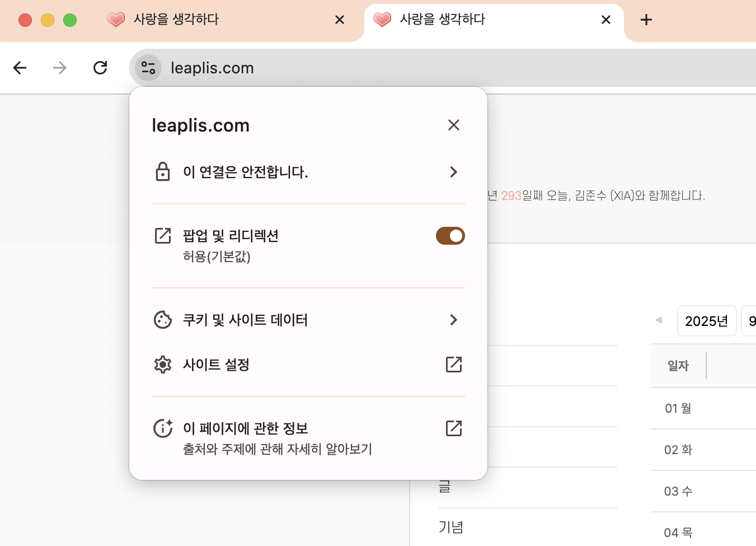The image size is (756, 546).
Task: Click the back navigation arrow
Action: (x=20, y=68)
